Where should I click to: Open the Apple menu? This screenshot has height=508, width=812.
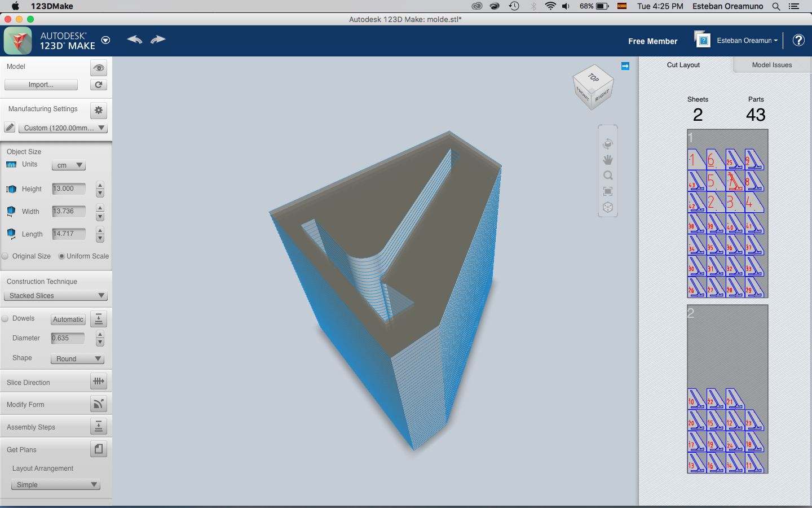click(x=15, y=6)
